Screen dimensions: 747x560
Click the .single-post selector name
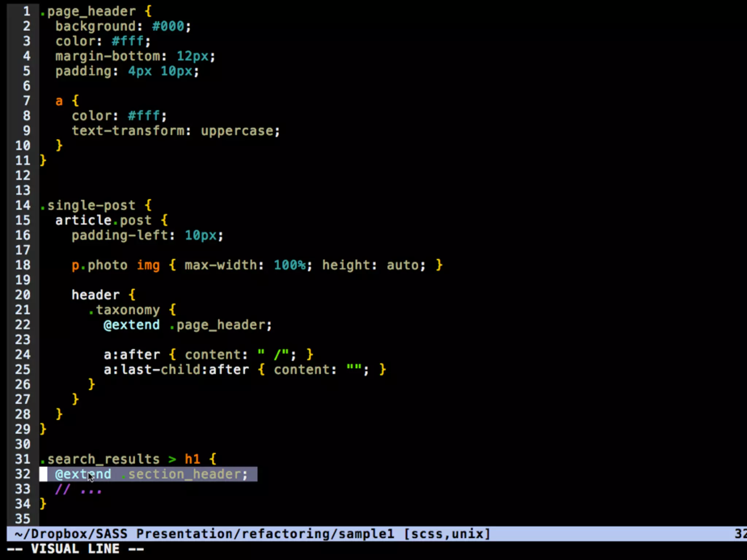[88, 206]
